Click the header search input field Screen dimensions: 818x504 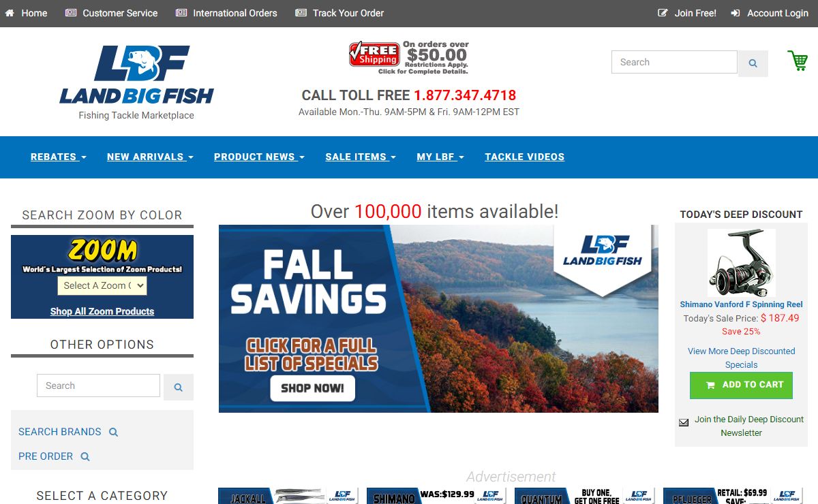click(674, 62)
